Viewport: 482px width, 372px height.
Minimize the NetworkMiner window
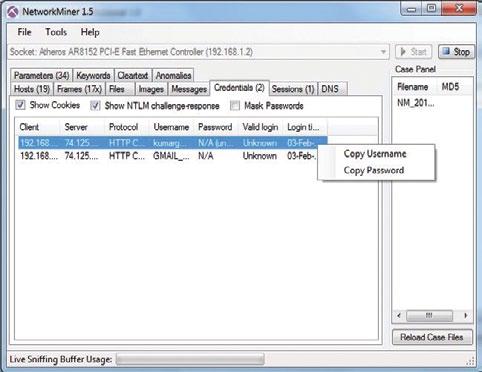(411, 9)
